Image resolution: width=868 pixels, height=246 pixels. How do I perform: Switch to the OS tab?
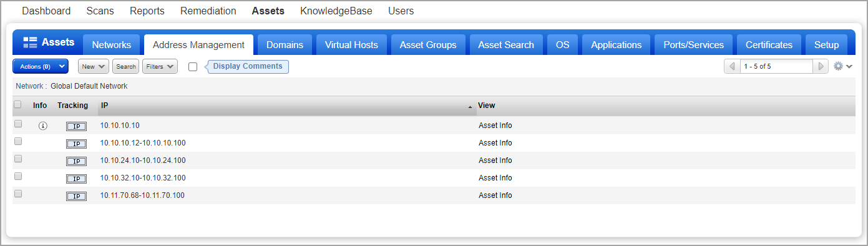pyautogui.click(x=563, y=44)
